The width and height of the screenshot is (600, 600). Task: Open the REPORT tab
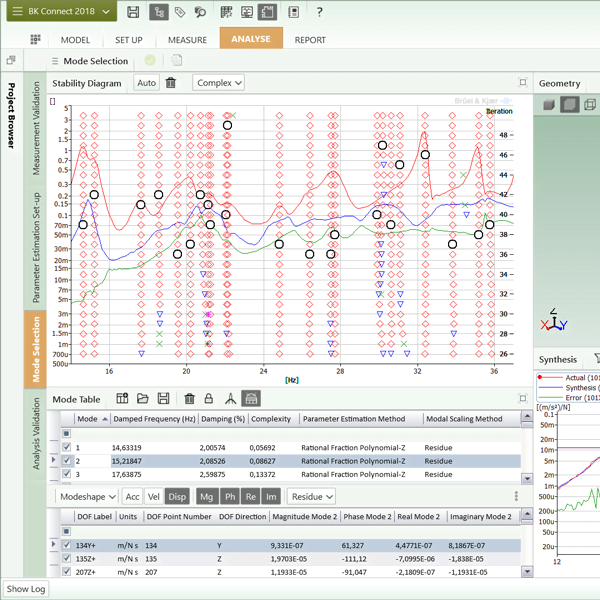click(310, 40)
